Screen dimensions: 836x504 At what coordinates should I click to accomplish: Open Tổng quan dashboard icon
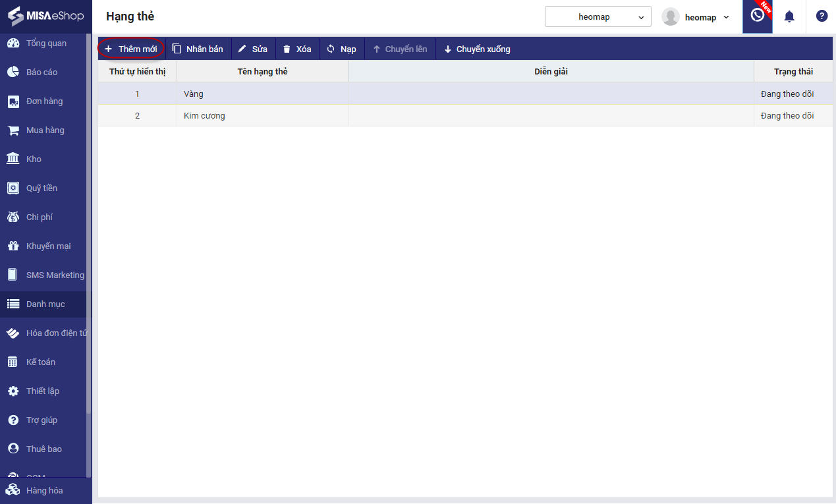(x=13, y=43)
